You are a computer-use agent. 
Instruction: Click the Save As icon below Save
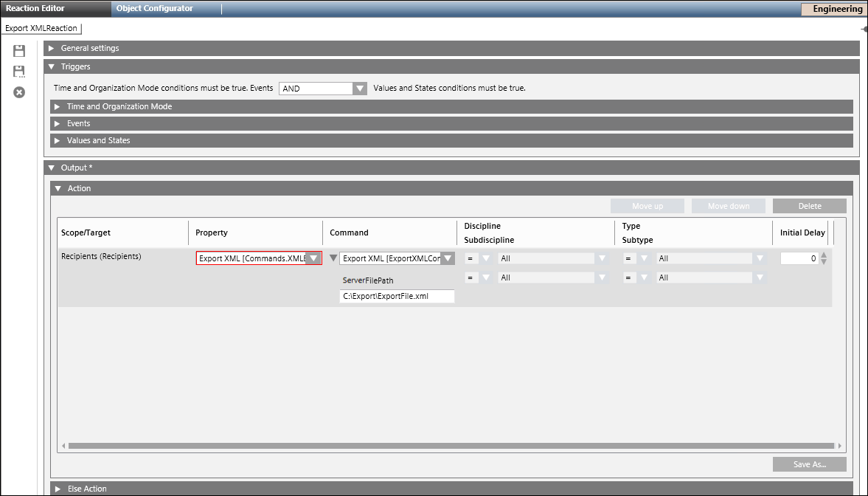pos(19,72)
